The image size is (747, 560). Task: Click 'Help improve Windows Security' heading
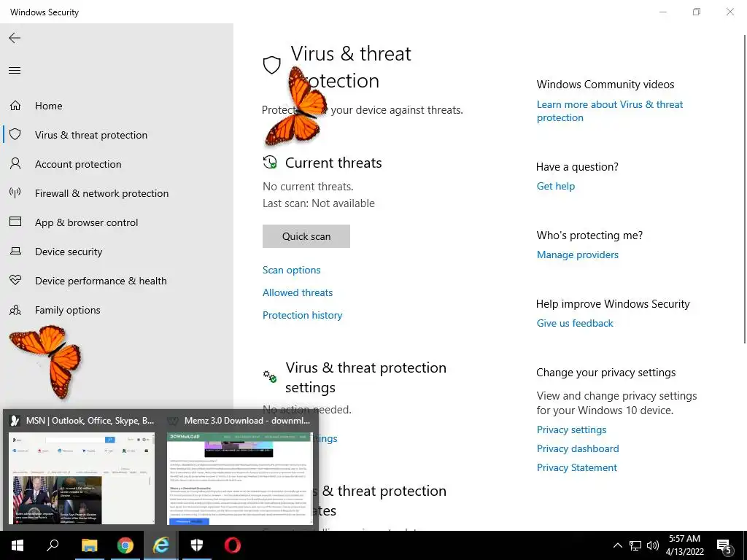coord(613,304)
